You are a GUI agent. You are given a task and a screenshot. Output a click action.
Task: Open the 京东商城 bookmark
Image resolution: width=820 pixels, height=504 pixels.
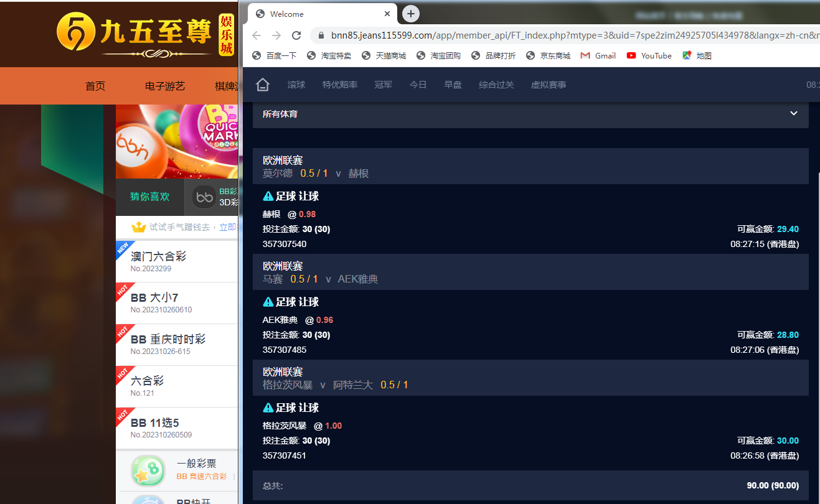(548, 55)
